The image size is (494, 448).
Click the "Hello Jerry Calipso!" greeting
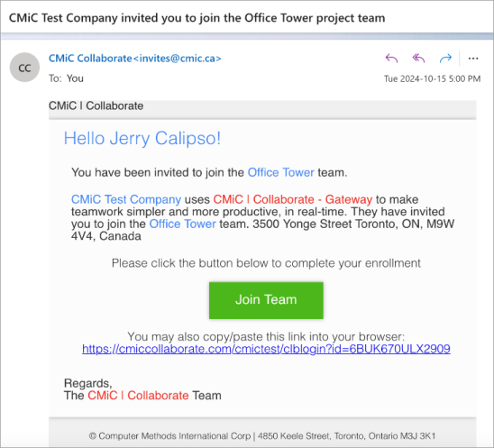coord(142,138)
